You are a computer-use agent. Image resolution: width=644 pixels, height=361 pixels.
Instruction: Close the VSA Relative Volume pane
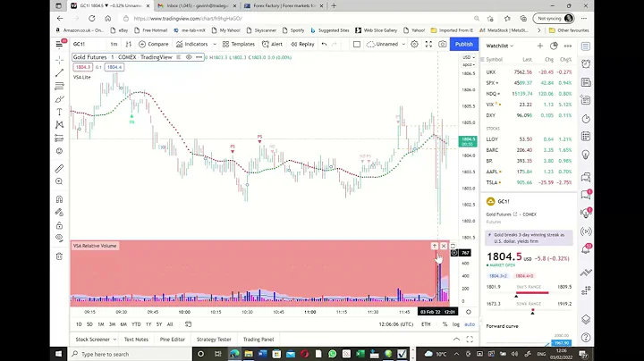(x=444, y=246)
